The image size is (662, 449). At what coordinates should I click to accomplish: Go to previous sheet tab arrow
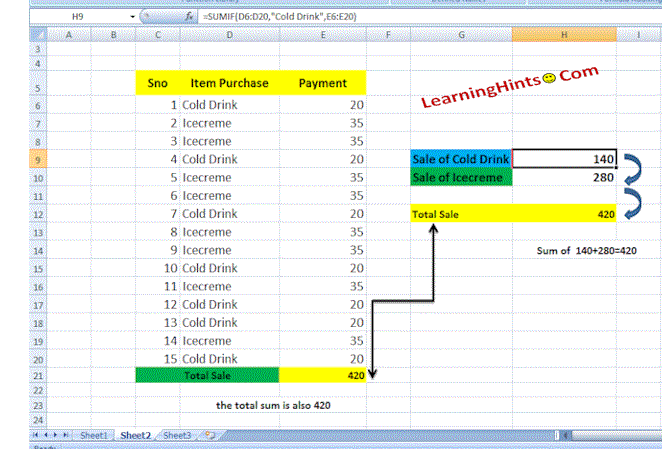46,435
